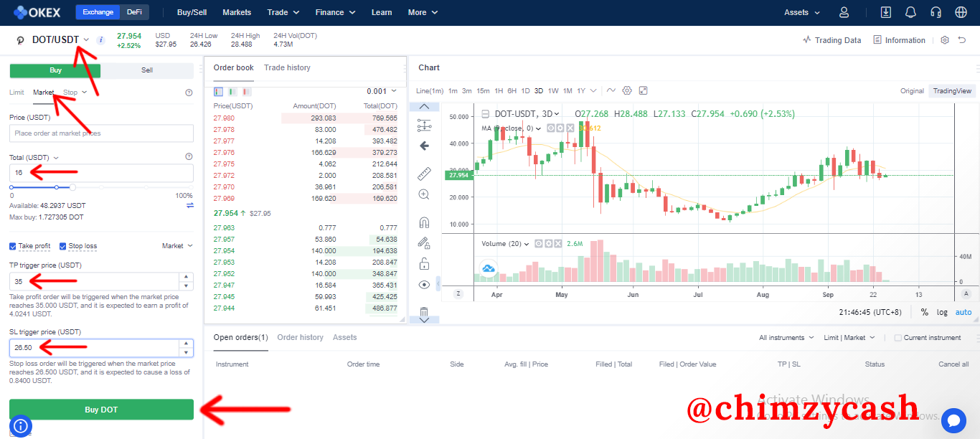Open the Finance menu

click(335, 12)
